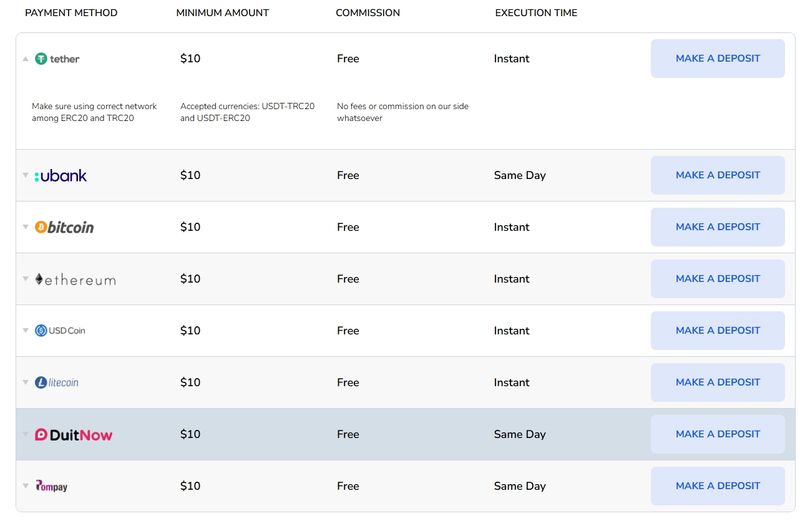Click the Free commission in Pompay row
Viewport: 800px width, 524px height.
point(348,486)
